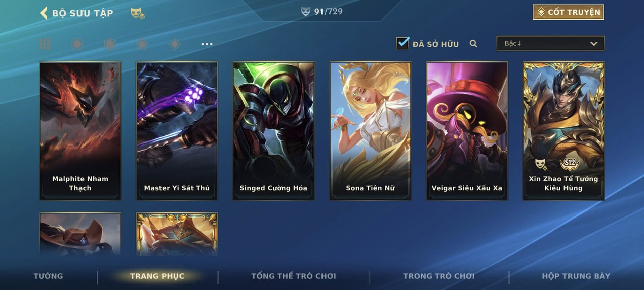This screenshot has height=290, width=644.
Task: Open the Hộp Trưng Bày tab
Action: click(576, 276)
